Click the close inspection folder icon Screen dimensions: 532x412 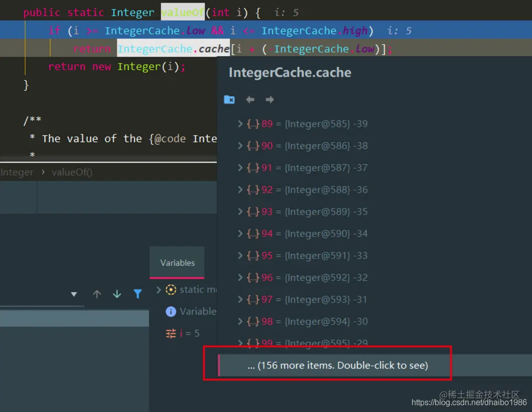[229, 100]
